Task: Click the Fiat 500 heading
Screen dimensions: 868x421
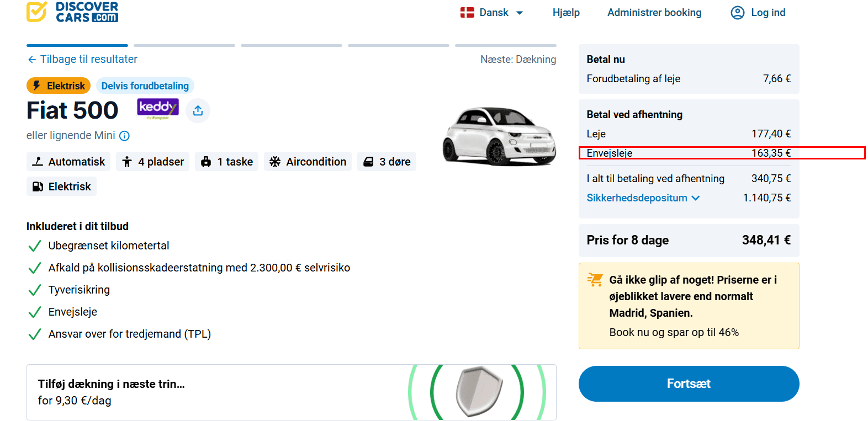Action: coord(72,110)
